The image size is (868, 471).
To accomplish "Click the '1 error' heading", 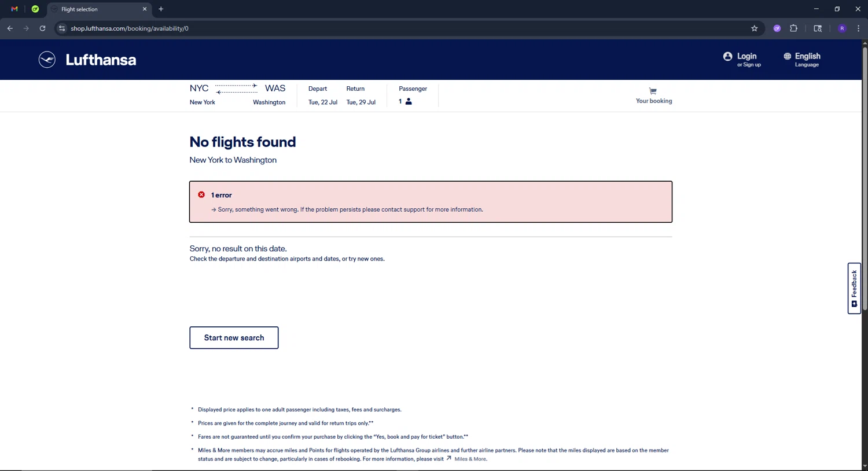I will click(221, 196).
